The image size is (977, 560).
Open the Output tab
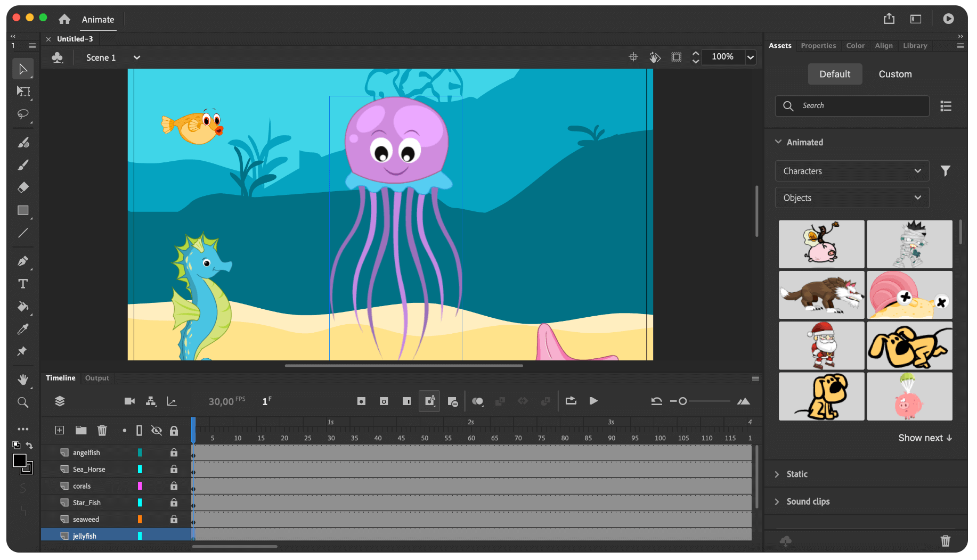(97, 378)
